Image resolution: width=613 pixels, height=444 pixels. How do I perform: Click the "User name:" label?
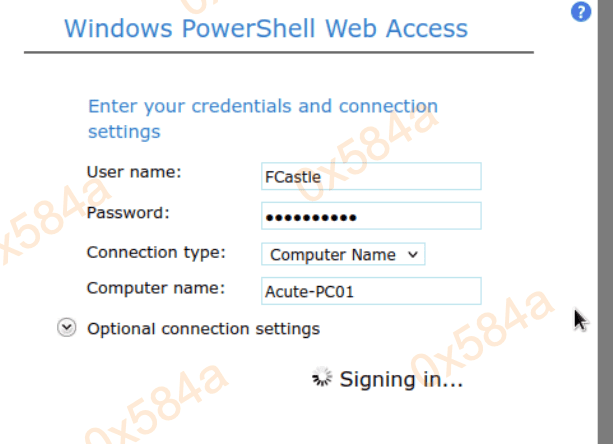(134, 172)
